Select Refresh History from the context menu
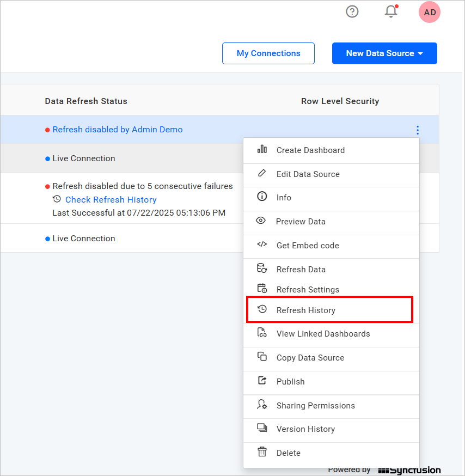The height and width of the screenshot is (476, 465). click(x=305, y=310)
